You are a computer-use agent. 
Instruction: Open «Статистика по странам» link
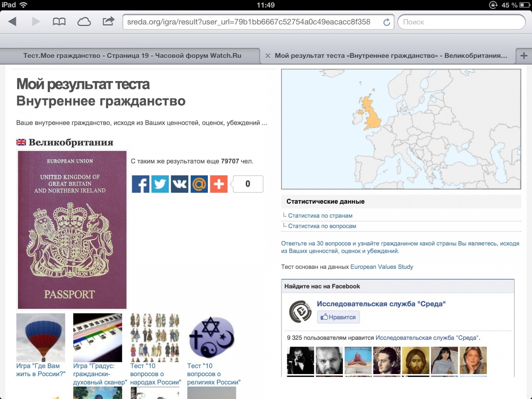coord(320,216)
